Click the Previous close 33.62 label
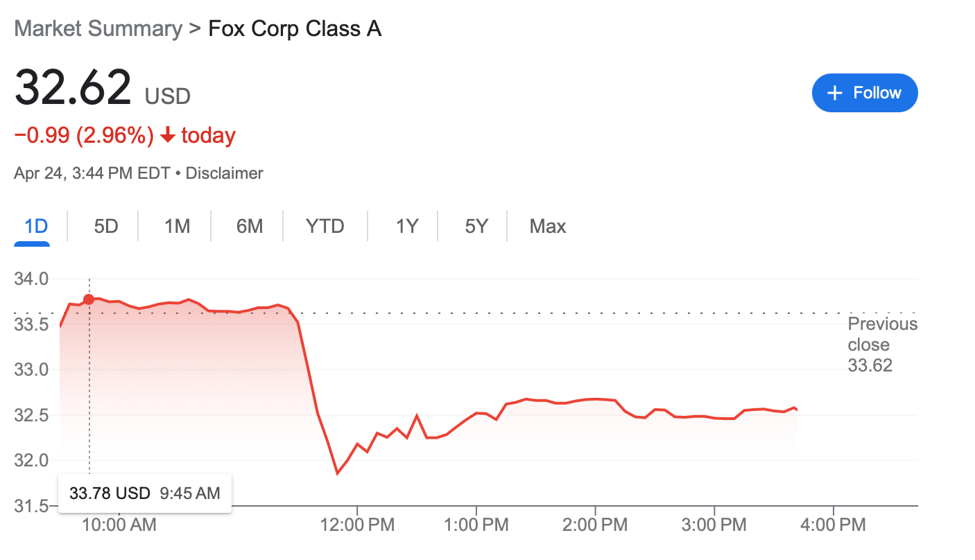 point(881,344)
